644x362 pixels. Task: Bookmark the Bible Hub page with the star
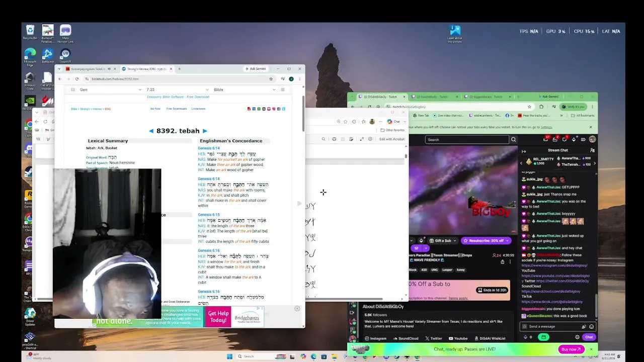[271, 79]
